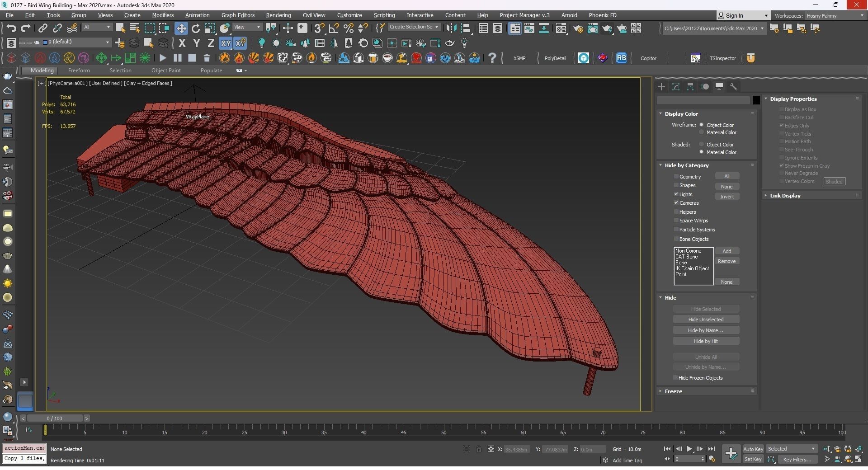Click the object name input field
868x470 pixels.
(703, 100)
